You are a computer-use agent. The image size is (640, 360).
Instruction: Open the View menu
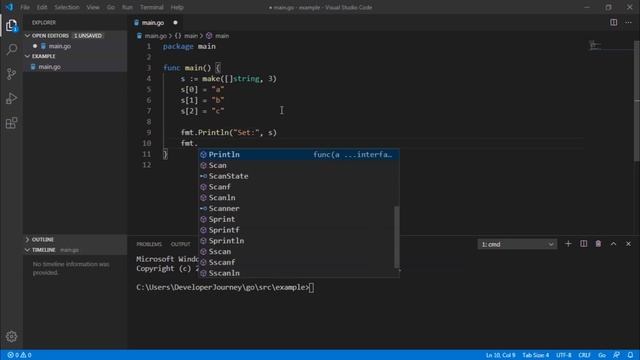pos(93,7)
